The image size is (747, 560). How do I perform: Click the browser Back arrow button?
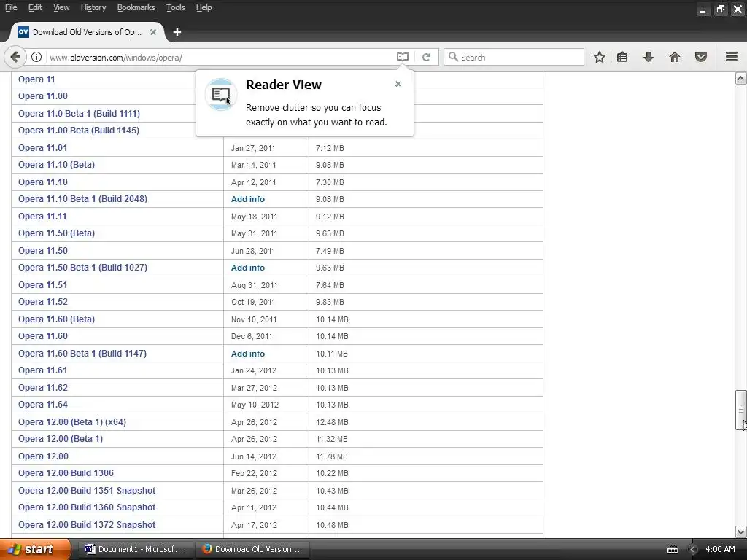15,57
